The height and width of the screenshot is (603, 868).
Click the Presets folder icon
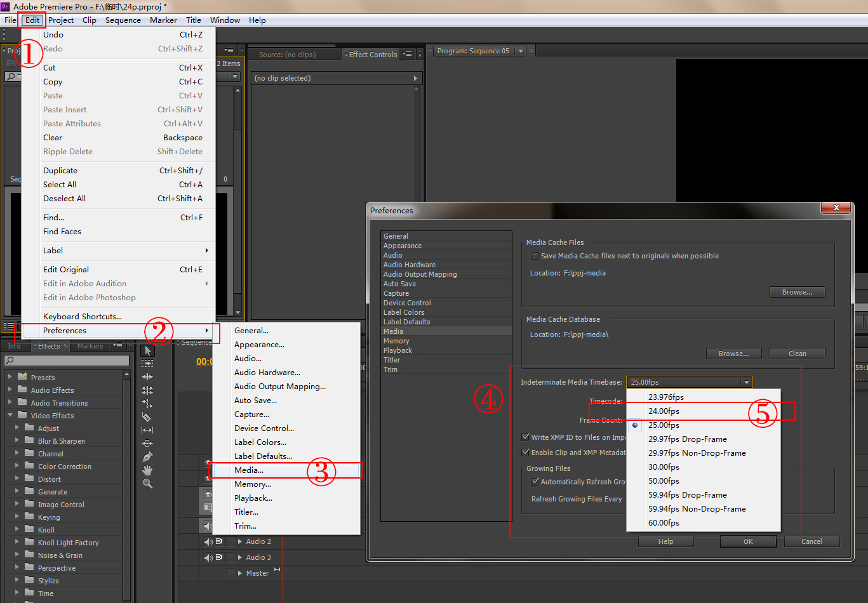pyautogui.click(x=23, y=377)
